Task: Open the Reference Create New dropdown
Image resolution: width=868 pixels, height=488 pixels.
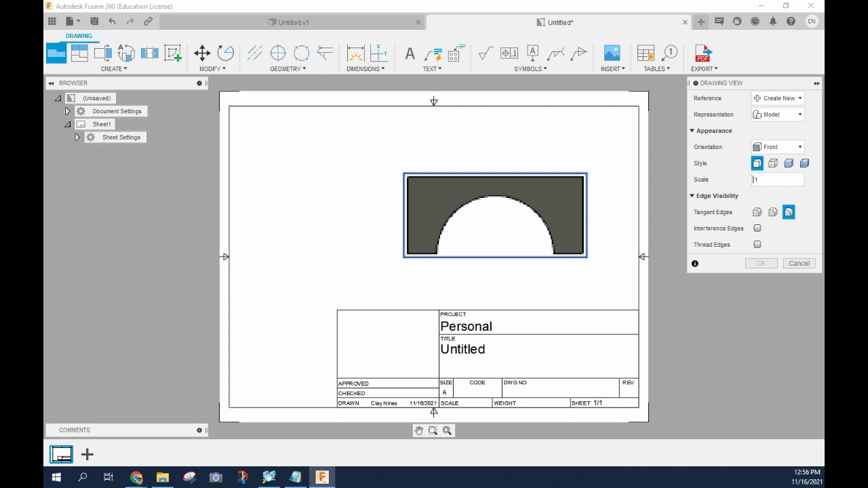Action: tap(778, 98)
